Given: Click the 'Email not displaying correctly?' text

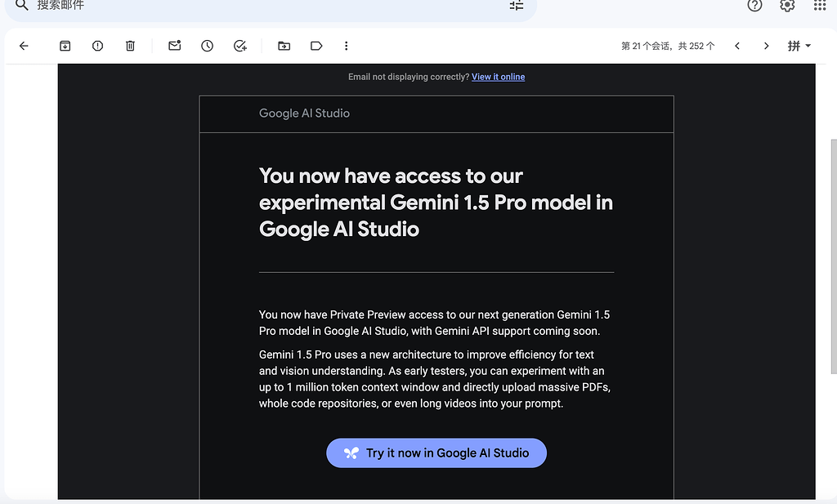Looking at the screenshot, I should pyautogui.click(x=409, y=77).
